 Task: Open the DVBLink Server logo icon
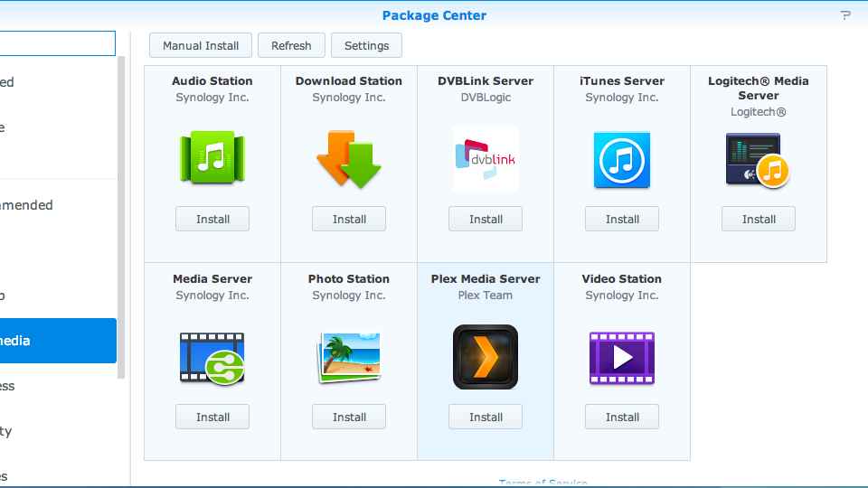click(486, 159)
